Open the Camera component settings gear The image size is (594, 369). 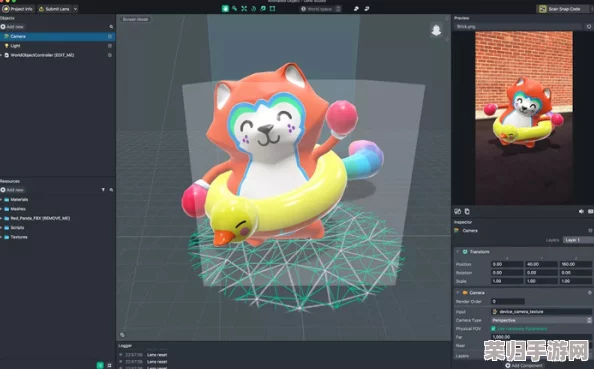tap(589, 293)
